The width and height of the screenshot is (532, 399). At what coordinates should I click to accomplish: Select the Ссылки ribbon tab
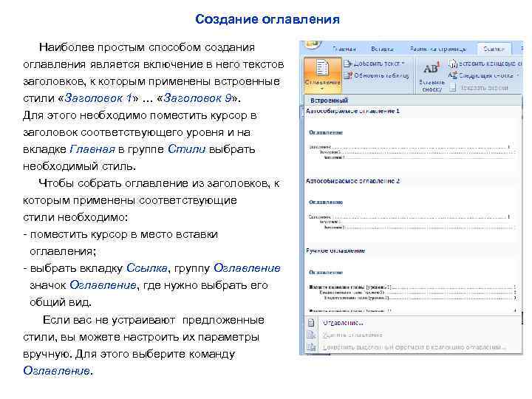click(x=494, y=50)
